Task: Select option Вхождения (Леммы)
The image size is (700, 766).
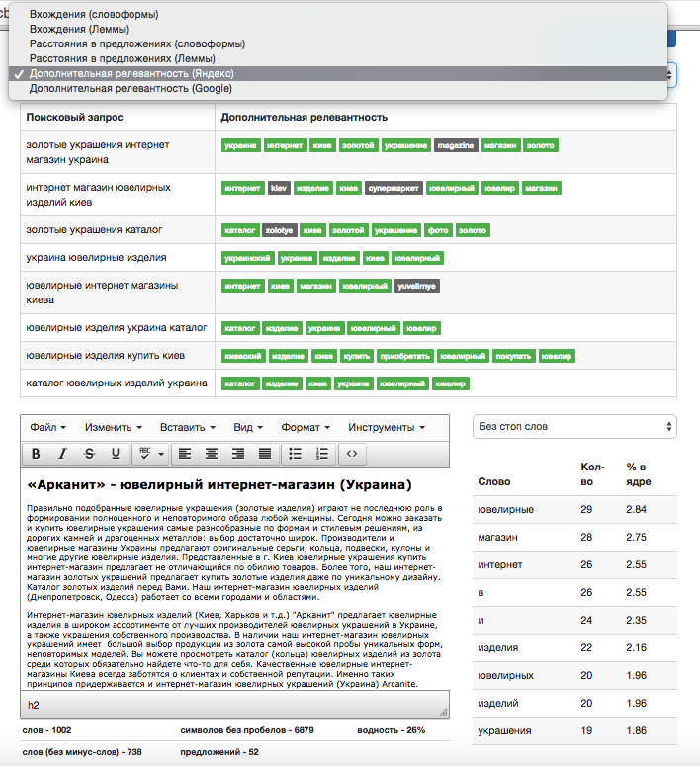Action: point(338,29)
